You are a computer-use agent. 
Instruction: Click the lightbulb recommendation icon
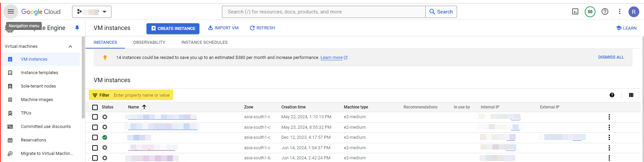click(x=105, y=58)
